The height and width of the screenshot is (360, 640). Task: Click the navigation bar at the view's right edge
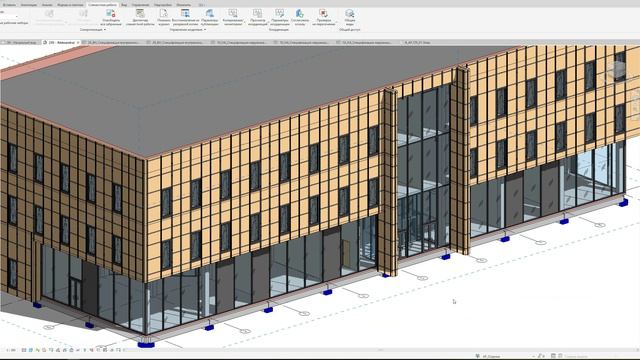click(636, 106)
